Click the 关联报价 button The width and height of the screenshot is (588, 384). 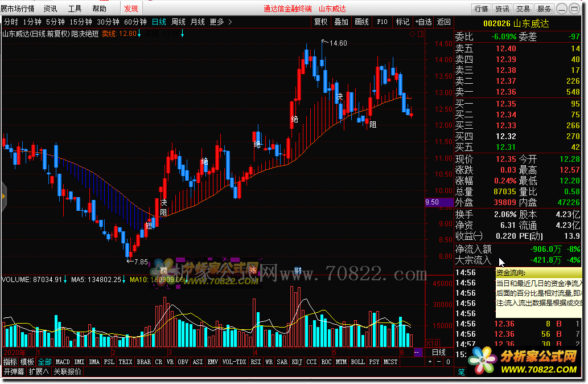[67, 371]
